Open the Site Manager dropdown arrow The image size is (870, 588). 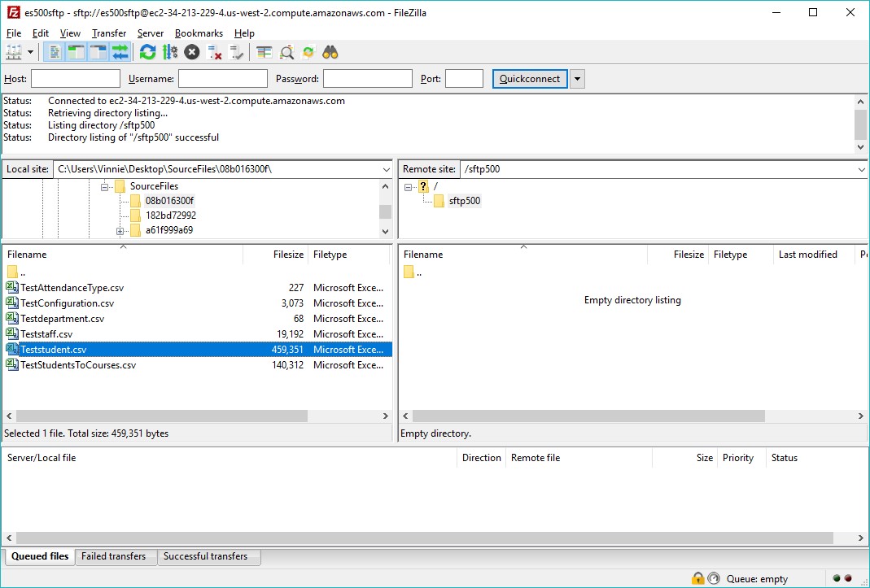pos(30,53)
